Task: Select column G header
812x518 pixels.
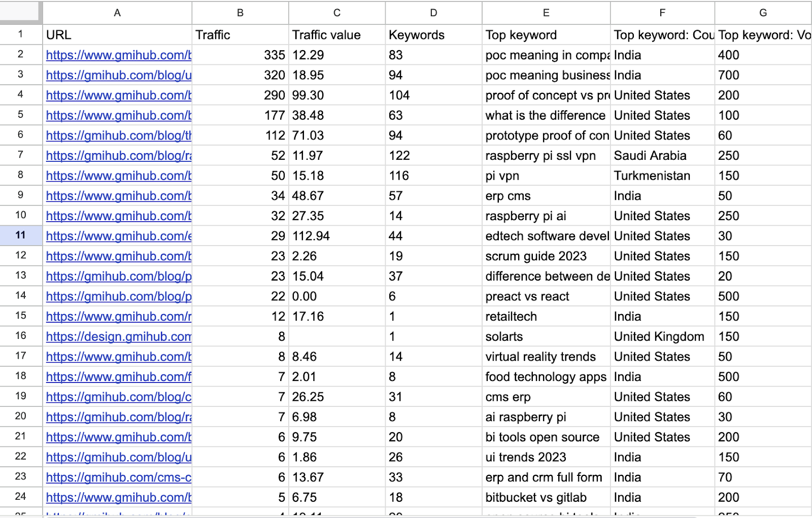Action: [763, 13]
